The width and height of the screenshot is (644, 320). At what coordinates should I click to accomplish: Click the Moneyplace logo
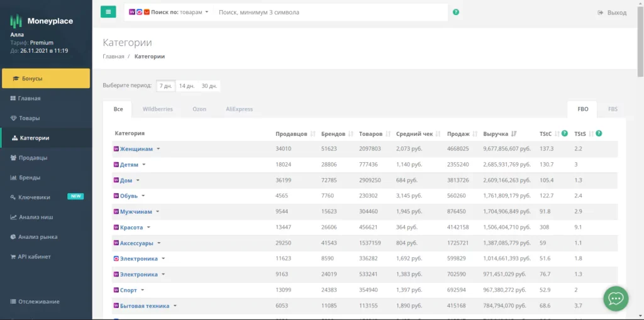point(42,21)
